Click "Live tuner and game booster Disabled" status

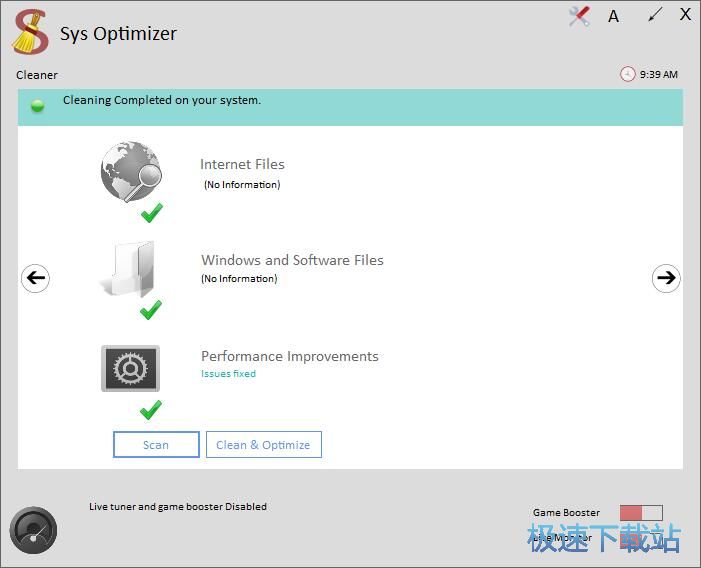tap(178, 506)
